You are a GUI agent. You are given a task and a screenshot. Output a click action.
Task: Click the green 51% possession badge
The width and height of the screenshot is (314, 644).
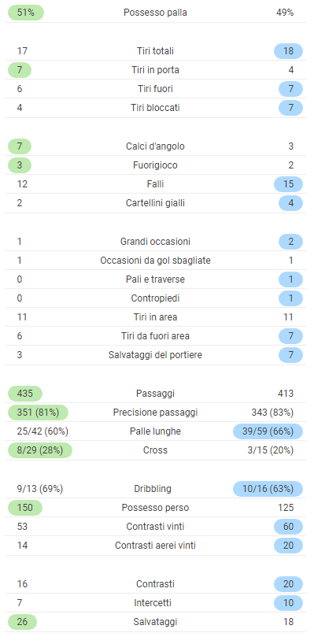25,13
